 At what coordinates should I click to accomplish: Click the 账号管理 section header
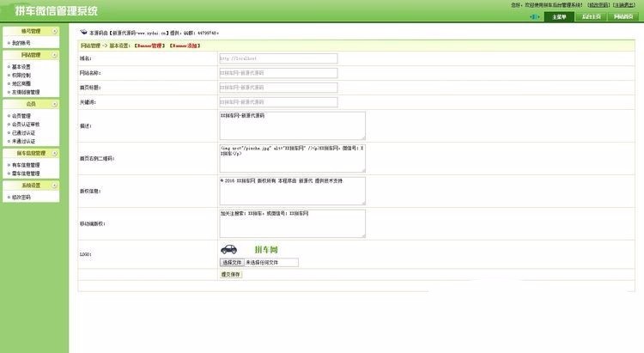coord(31,31)
